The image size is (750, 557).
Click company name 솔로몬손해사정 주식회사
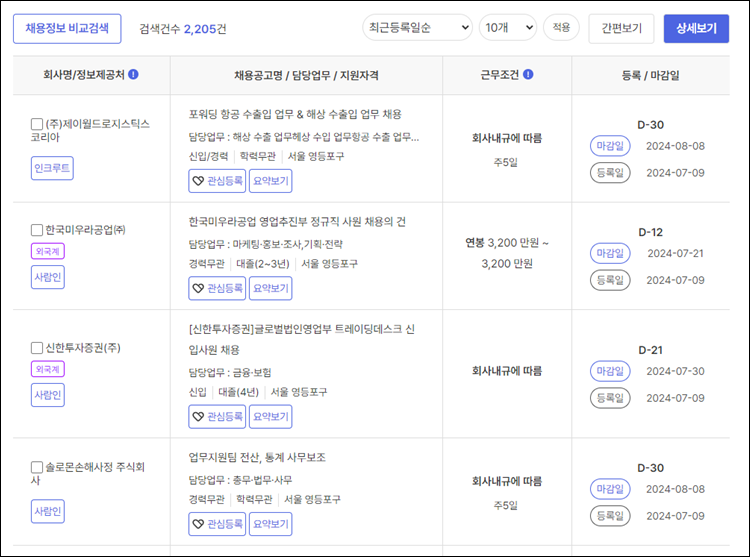click(88, 473)
